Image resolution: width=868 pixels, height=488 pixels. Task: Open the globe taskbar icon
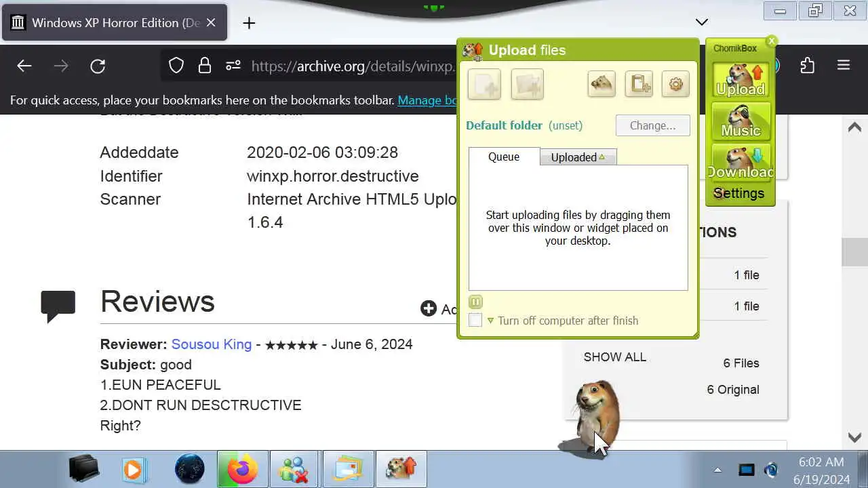pos(190,469)
